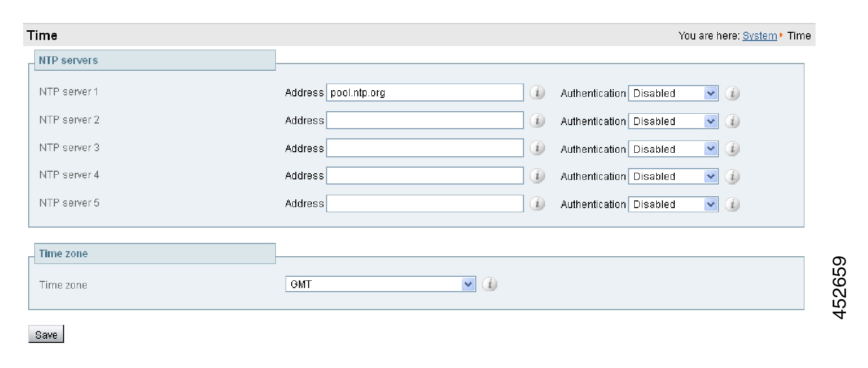Open Authentication dropdown for NTP server 3
Screen dimensions: 868x368
point(673,149)
